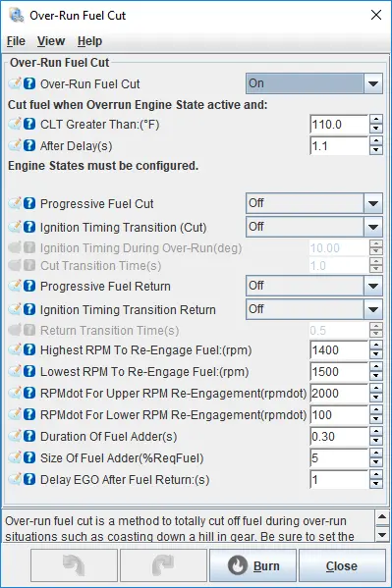Show help for Progressive Fuel Return
Screen dimensions: 392x588
pos(29,286)
